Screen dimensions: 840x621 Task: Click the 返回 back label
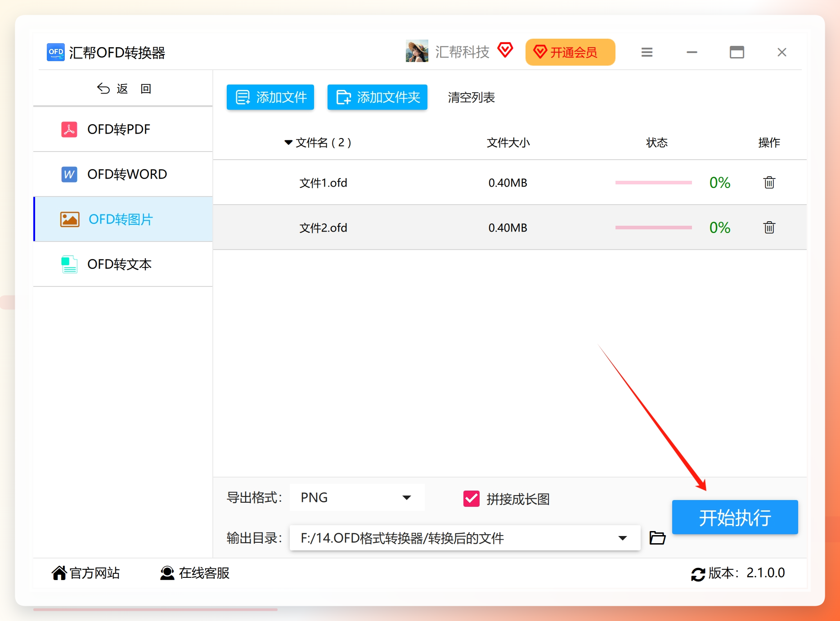134,89
